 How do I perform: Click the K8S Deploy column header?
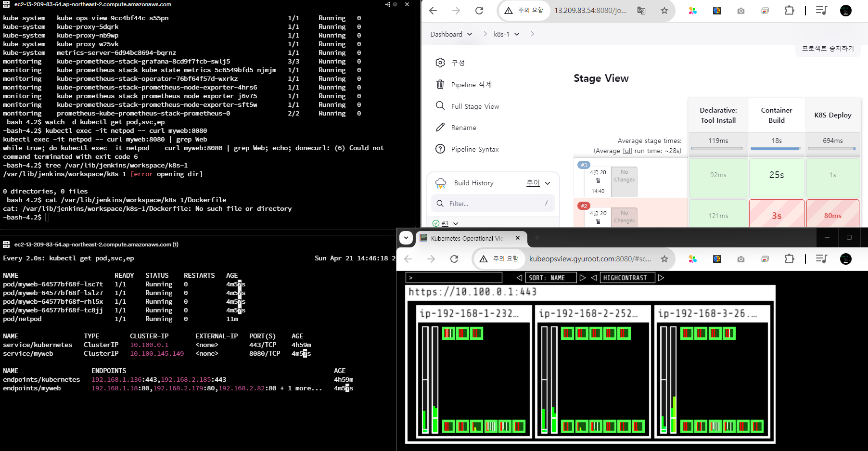[x=833, y=115]
